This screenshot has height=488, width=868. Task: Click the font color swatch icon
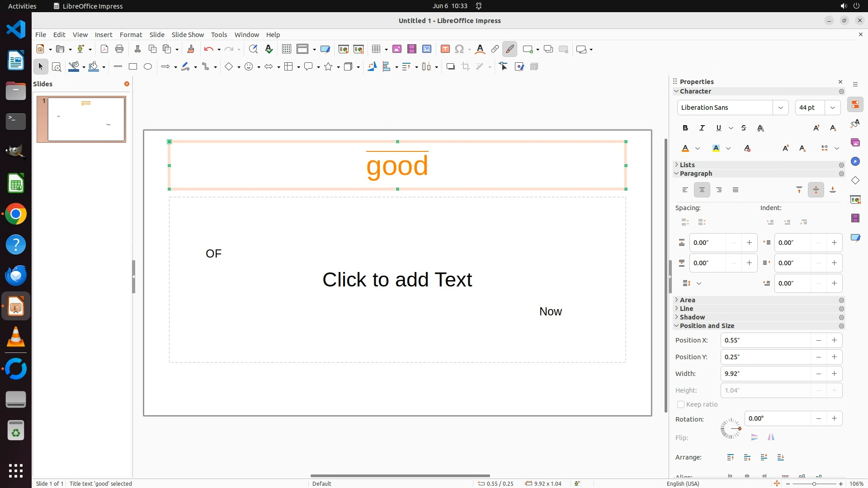[685, 148]
